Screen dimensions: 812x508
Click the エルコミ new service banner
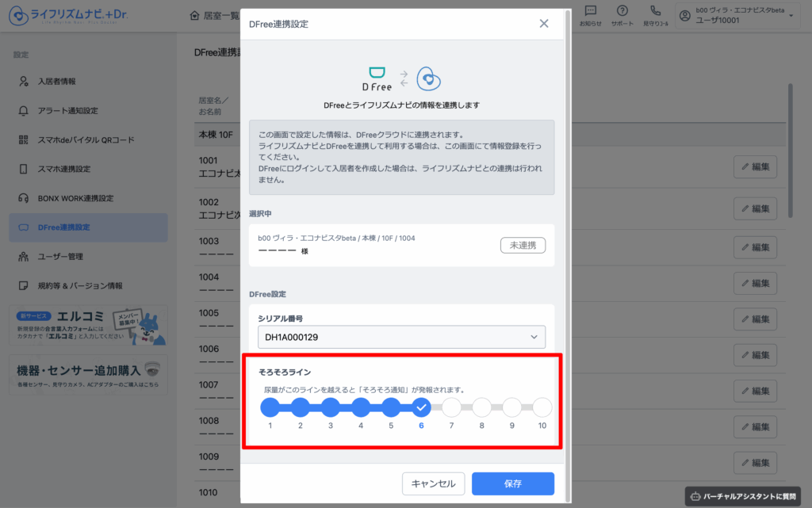coord(88,326)
